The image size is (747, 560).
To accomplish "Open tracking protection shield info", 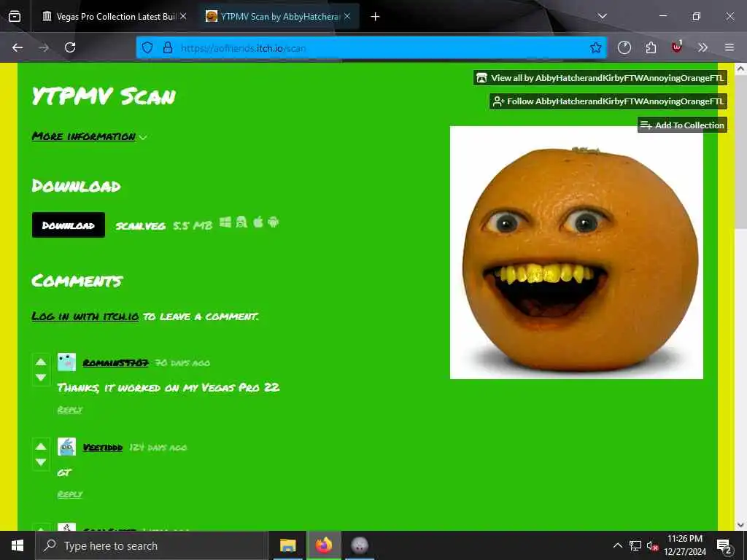I will [x=147, y=47].
